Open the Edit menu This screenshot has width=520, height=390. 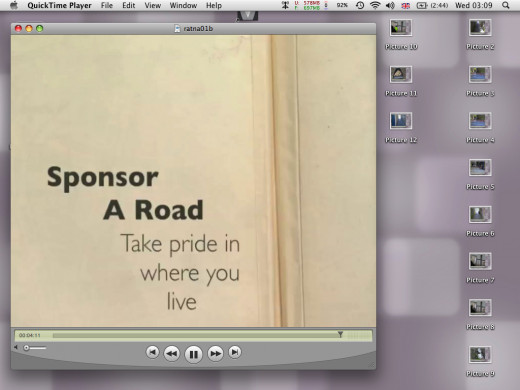(129, 5)
